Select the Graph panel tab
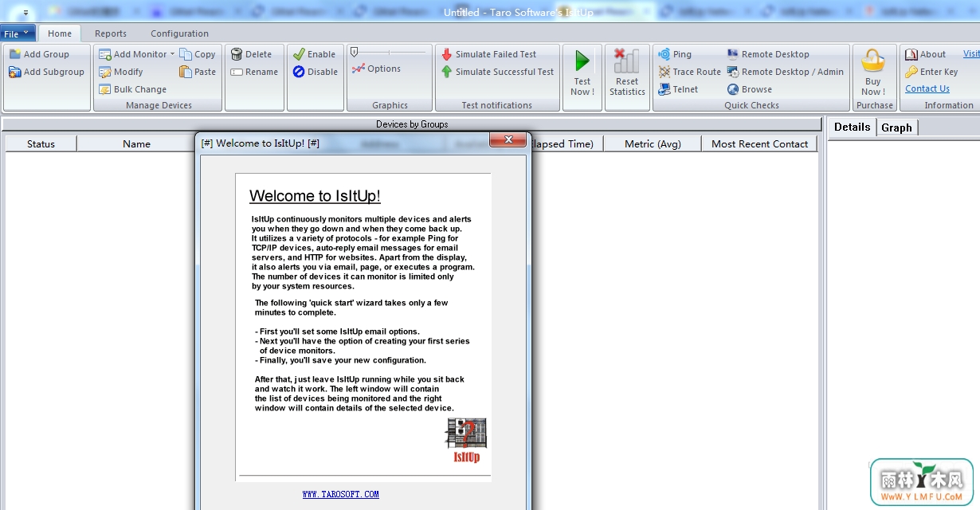Viewport: 980px width, 510px height. coord(896,127)
